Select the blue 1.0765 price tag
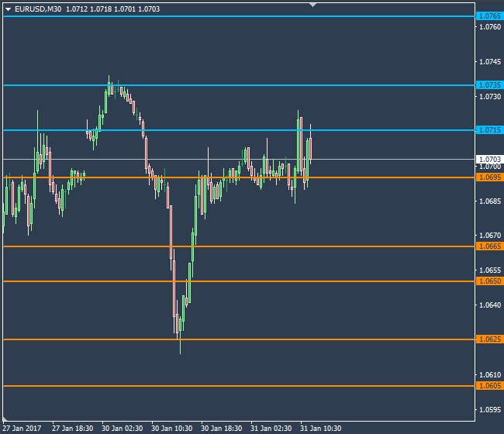 click(x=488, y=16)
